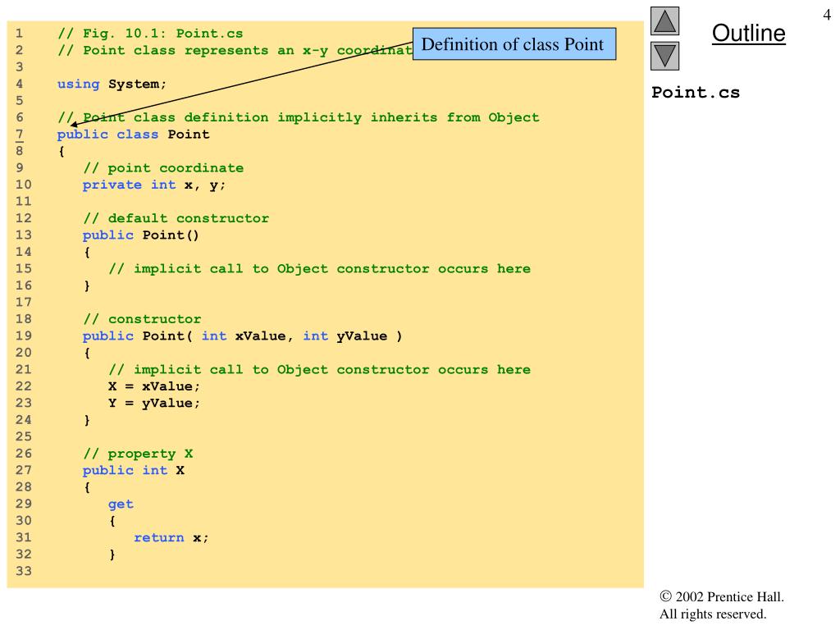840x630 pixels.
Task: Click the "// point coordinate" comment
Action: click(163, 168)
